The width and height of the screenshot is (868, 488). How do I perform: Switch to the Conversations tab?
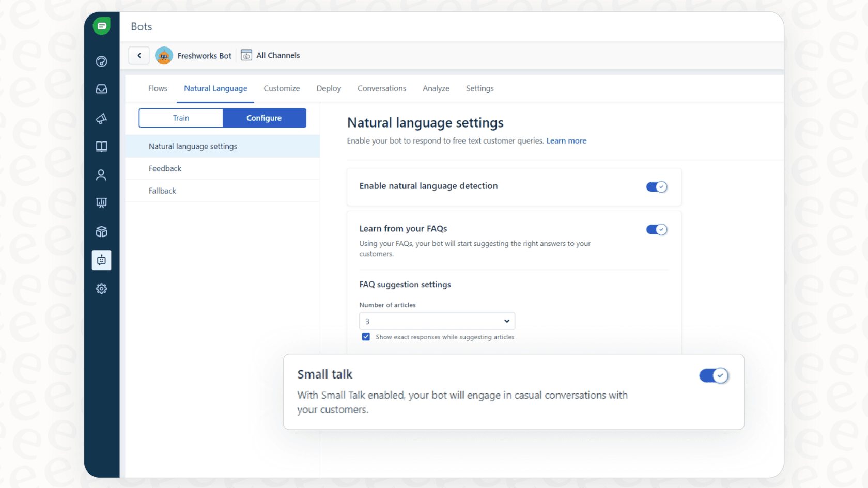click(x=382, y=88)
